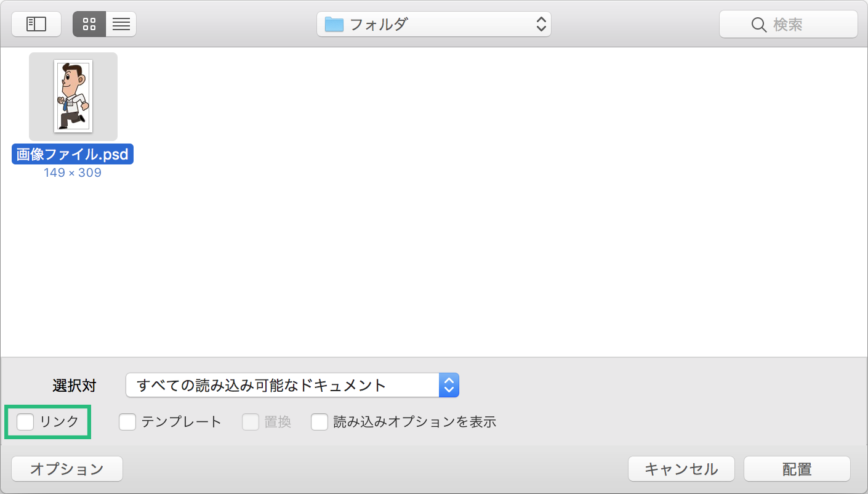The width and height of the screenshot is (868, 494).
Task: Open the フォルダ location dropdown
Action: click(434, 24)
